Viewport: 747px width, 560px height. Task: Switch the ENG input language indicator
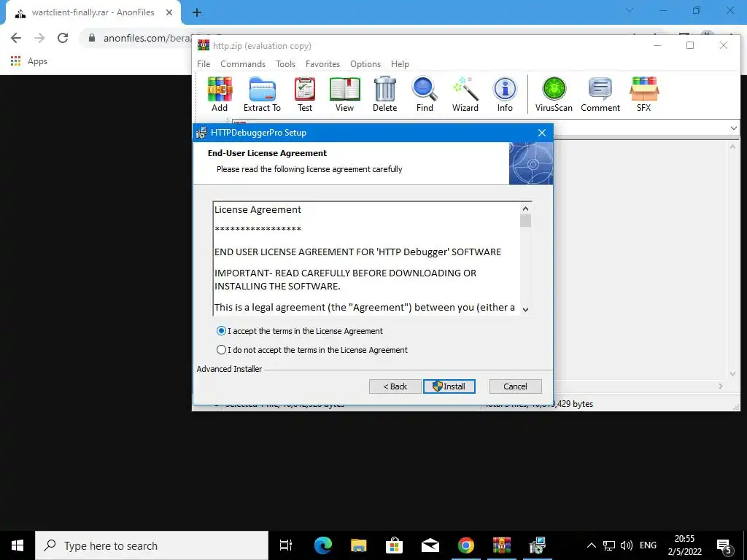point(648,545)
